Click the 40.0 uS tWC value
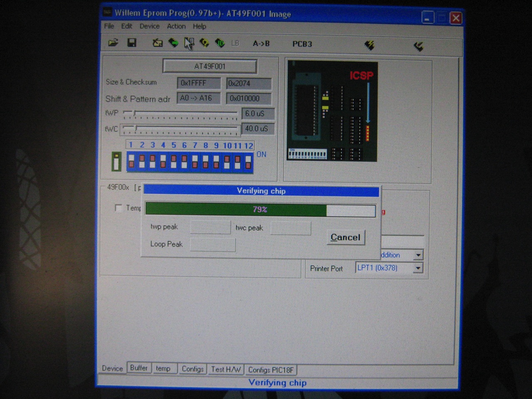The image size is (532, 399). [258, 128]
